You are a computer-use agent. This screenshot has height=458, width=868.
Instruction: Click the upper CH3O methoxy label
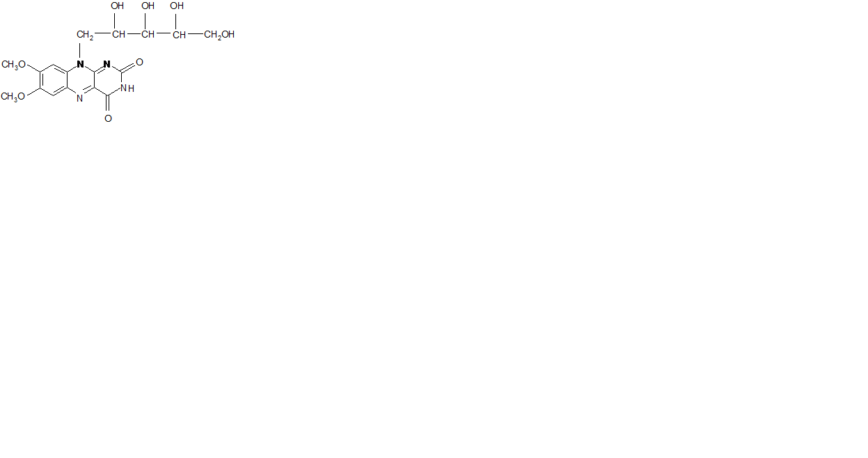pyautogui.click(x=14, y=65)
